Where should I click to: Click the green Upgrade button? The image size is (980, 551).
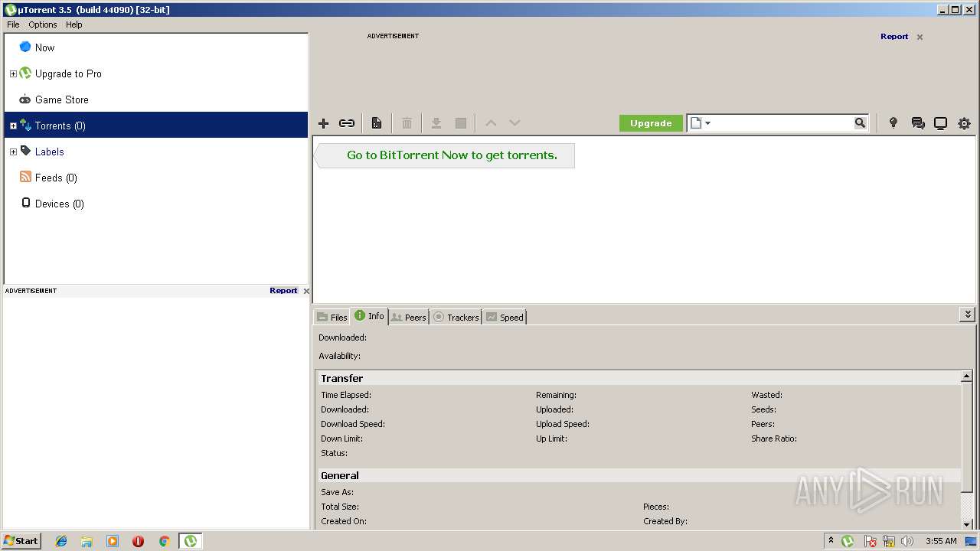[x=651, y=123]
